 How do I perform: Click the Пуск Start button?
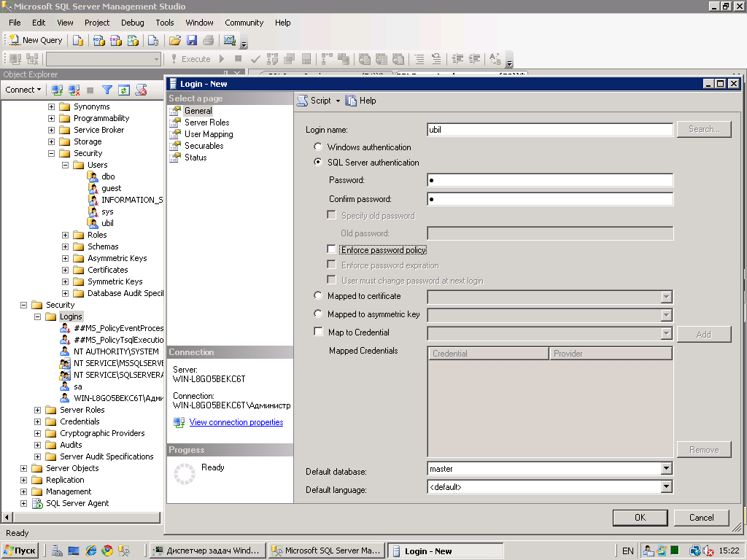(x=20, y=551)
